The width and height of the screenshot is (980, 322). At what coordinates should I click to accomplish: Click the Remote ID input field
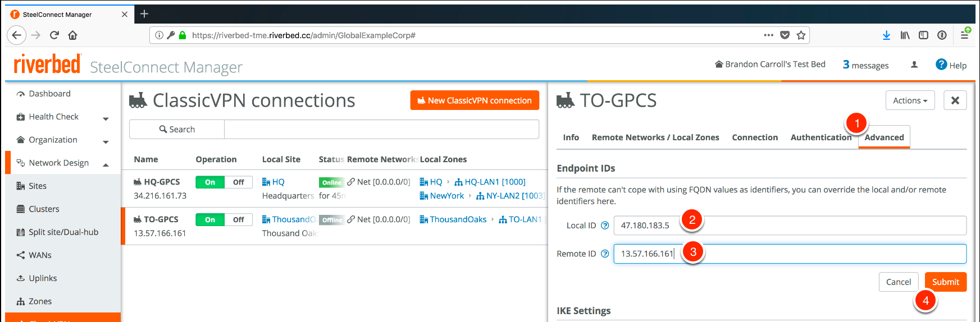(x=790, y=254)
